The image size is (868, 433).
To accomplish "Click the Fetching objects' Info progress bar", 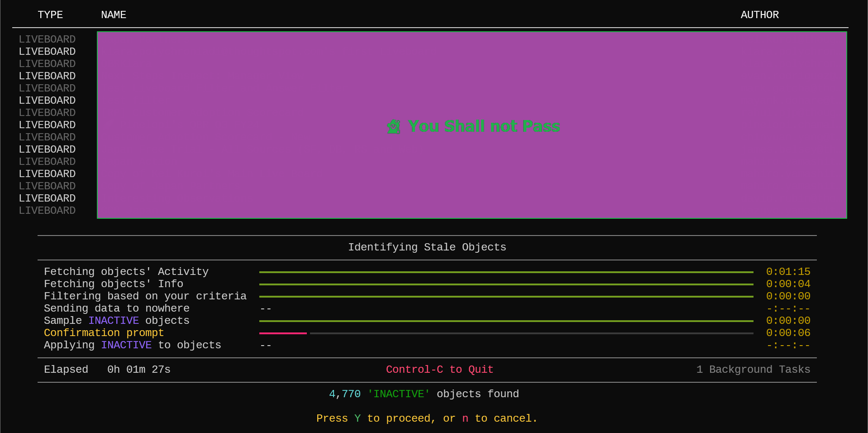I will 506,284.
